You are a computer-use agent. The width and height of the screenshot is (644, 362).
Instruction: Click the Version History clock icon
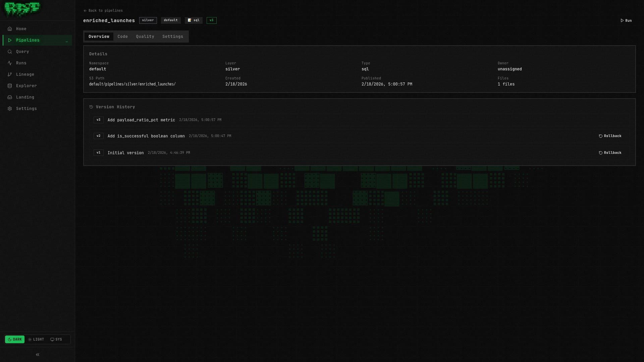point(91,107)
